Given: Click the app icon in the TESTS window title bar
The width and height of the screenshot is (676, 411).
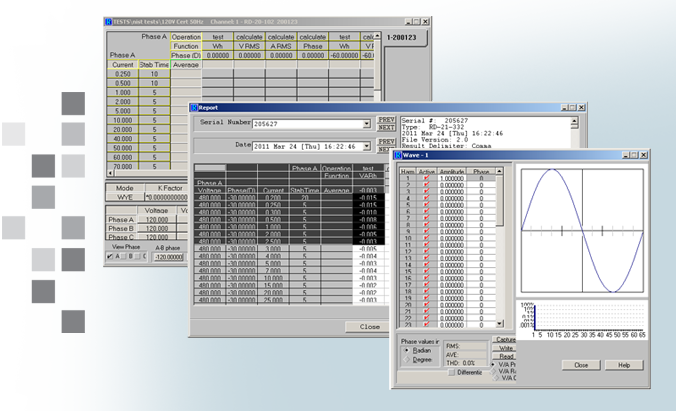Looking at the screenshot, I should (109, 22).
